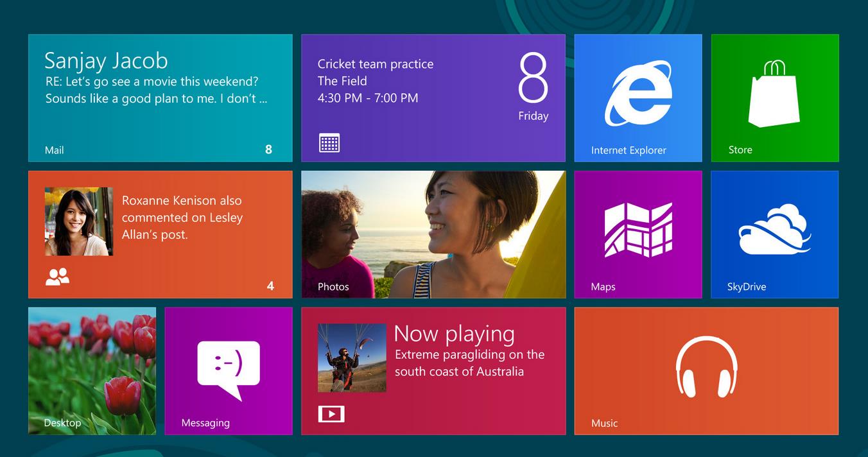Click the Photos tile label

[333, 287]
